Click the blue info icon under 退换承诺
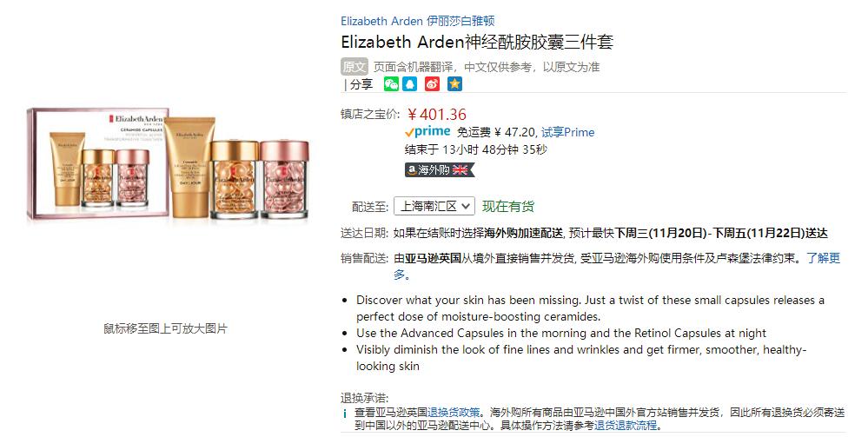 click(x=344, y=414)
